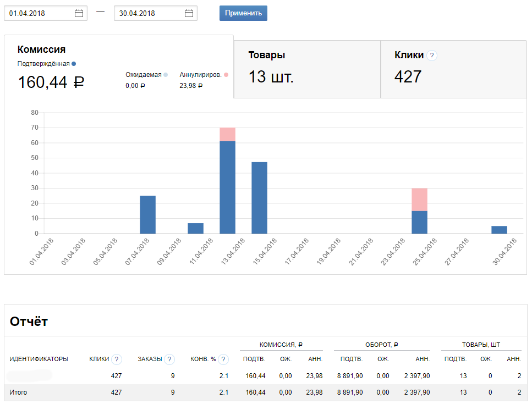Click the end date field 30.04.2018
Screen dimensions: 532x404
coord(149,14)
